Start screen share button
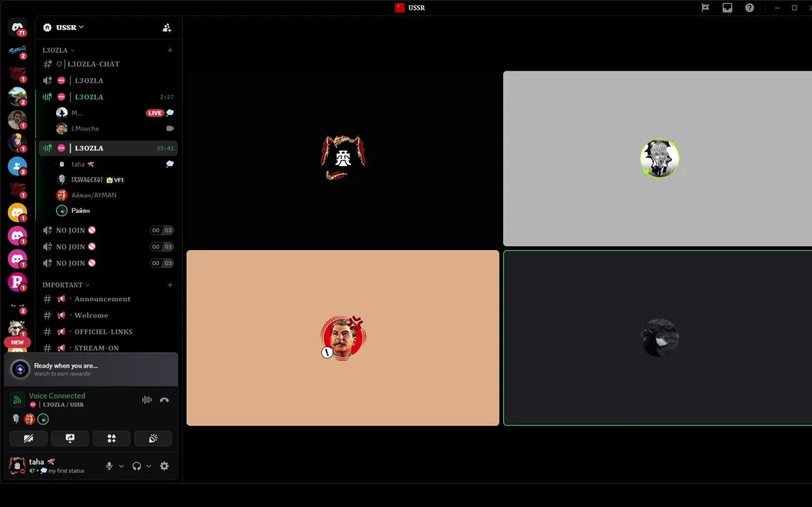812x507 pixels. pos(70,439)
